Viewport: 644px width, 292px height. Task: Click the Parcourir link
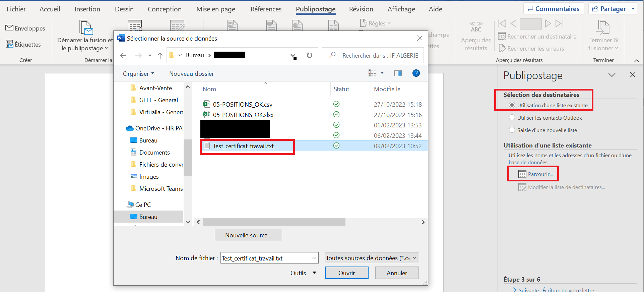(x=540, y=174)
